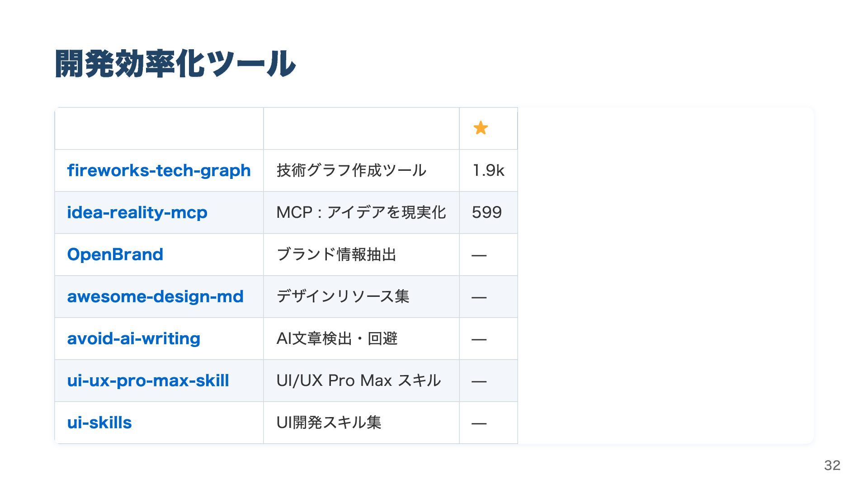Click the star-count dash in ui-skills row

[479, 423]
